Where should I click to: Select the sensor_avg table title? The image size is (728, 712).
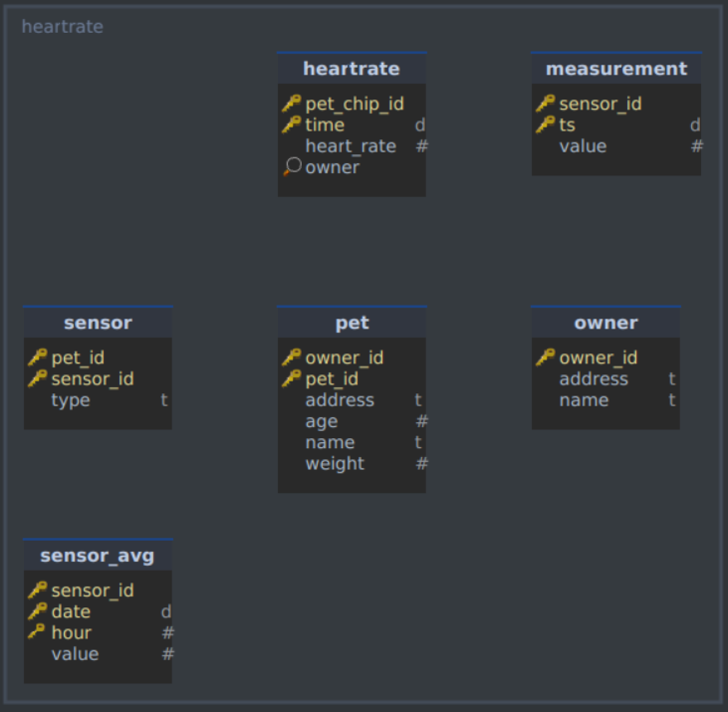click(x=98, y=556)
